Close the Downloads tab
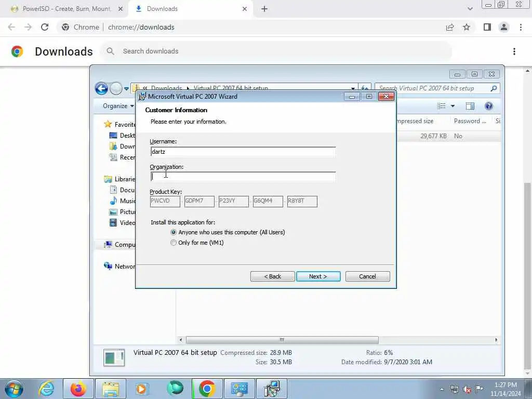532x399 pixels. [245, 9]
